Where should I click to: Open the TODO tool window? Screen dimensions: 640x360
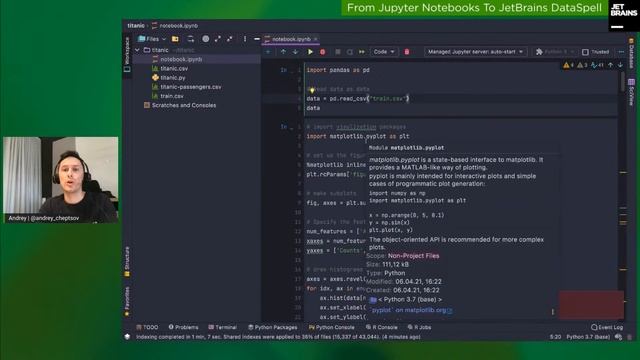147,327
